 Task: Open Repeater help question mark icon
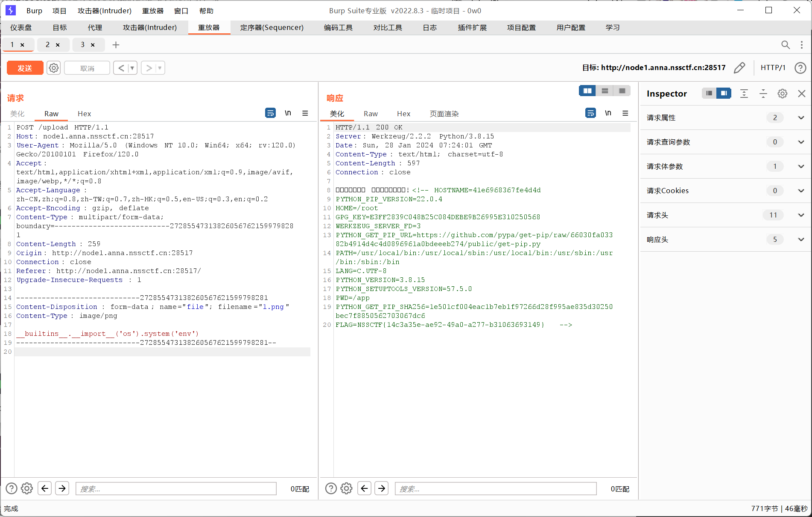[x=800, y=68]
